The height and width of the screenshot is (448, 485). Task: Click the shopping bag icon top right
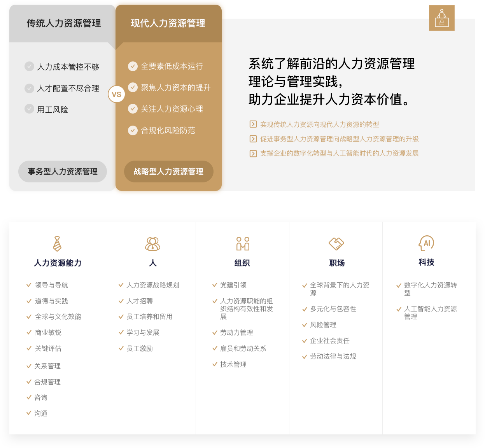point(441,18)
